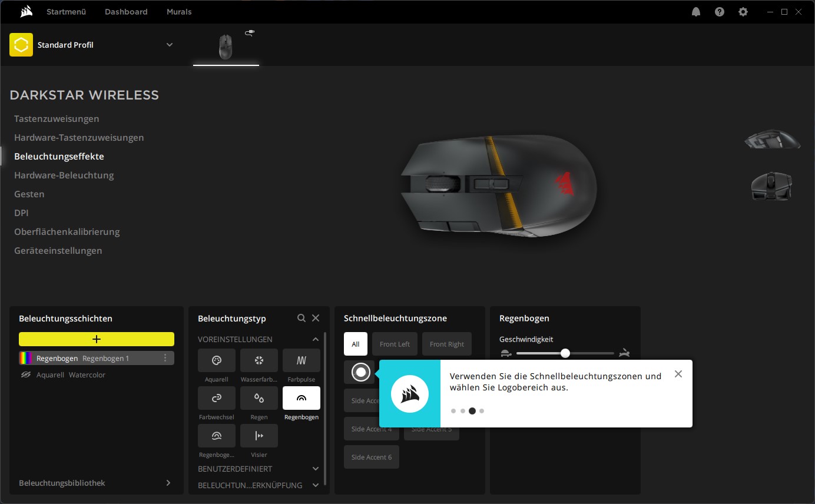Switch to the Dashboard tab

pyautogui.click(x=125, y=11)
